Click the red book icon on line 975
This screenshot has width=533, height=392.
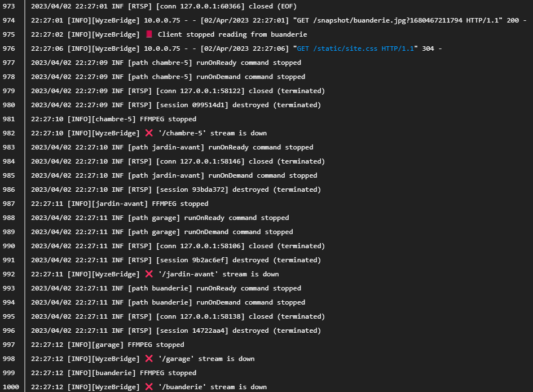click(x=149, y=34)
